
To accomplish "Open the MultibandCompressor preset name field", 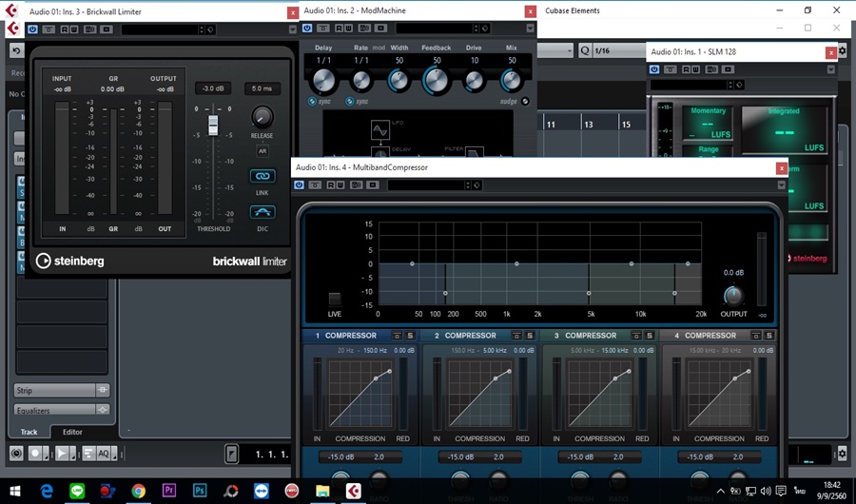I will coord(426,185).
